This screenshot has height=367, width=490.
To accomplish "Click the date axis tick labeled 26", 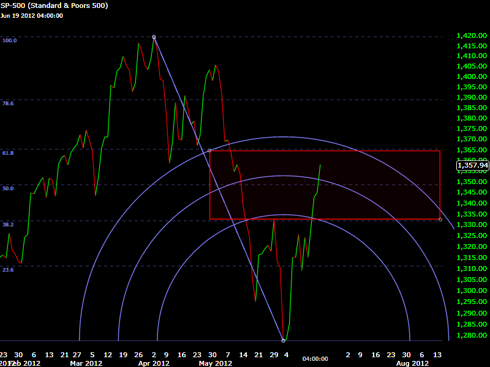I will tap(138, 355).
